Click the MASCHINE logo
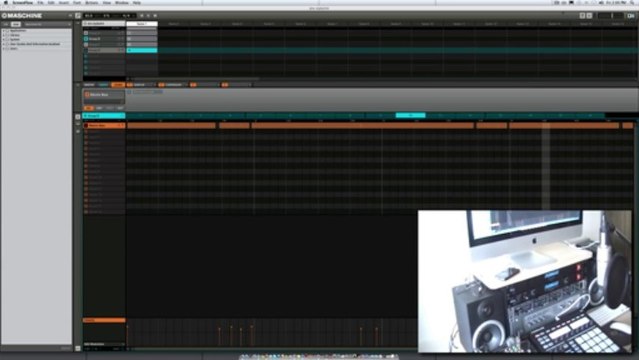Image resolution: width=639 pixels, height=360 pixels. click(22, 15)
